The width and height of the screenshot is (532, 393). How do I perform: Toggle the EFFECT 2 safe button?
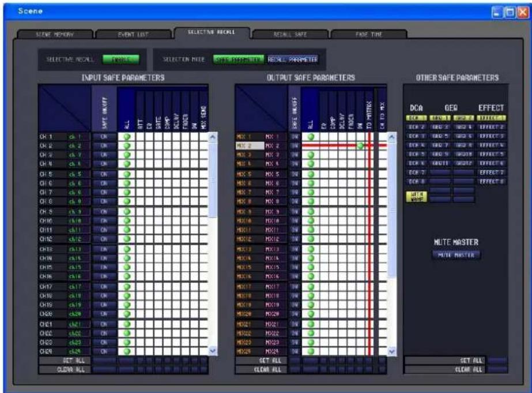pyautogui.click(x=491, y=127)
